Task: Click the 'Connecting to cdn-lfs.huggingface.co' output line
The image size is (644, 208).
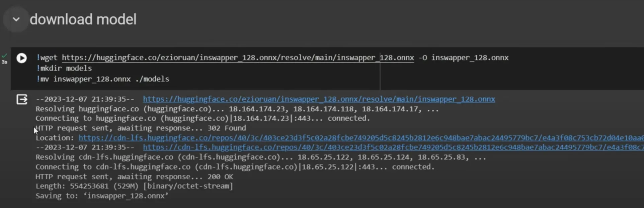Action: coord(235,167)
